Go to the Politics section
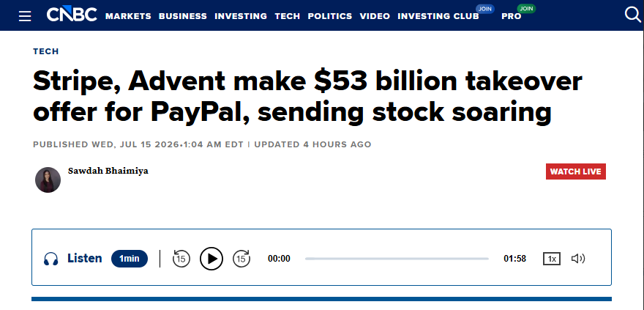The width and height of the screenshot is (644, 310). (x=330, y=16)
